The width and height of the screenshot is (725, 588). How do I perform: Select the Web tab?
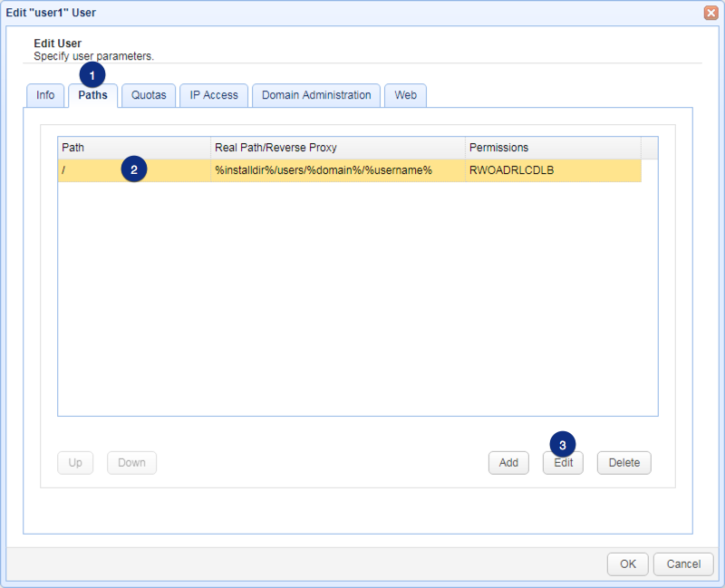pos(405,95)
